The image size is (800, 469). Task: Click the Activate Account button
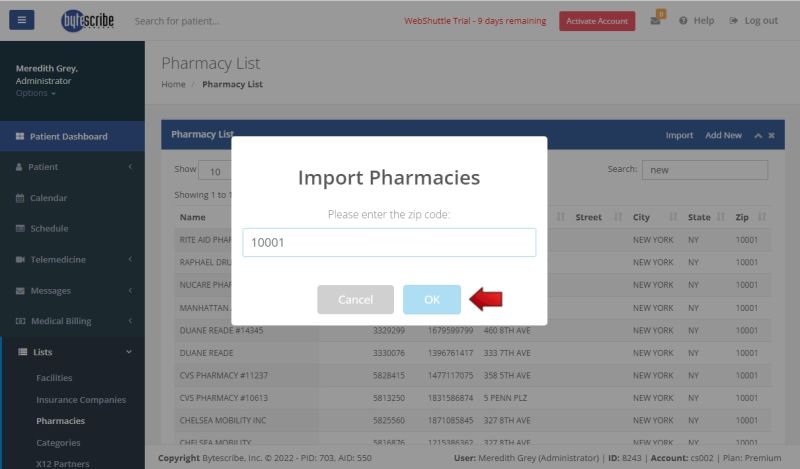click(597, 21)
